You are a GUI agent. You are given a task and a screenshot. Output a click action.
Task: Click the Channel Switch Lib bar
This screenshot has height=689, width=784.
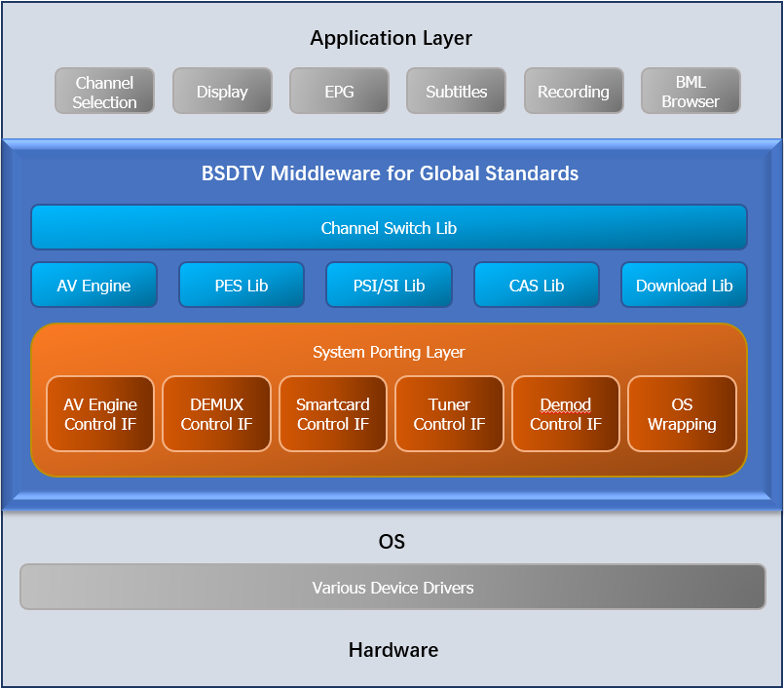pos(389,228)
